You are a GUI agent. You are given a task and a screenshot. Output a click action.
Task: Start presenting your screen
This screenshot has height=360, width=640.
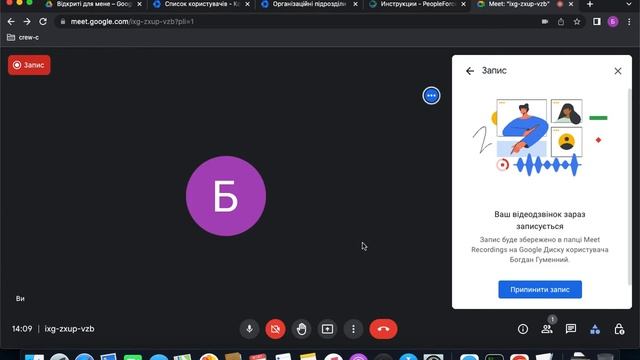tap(327, 329)
